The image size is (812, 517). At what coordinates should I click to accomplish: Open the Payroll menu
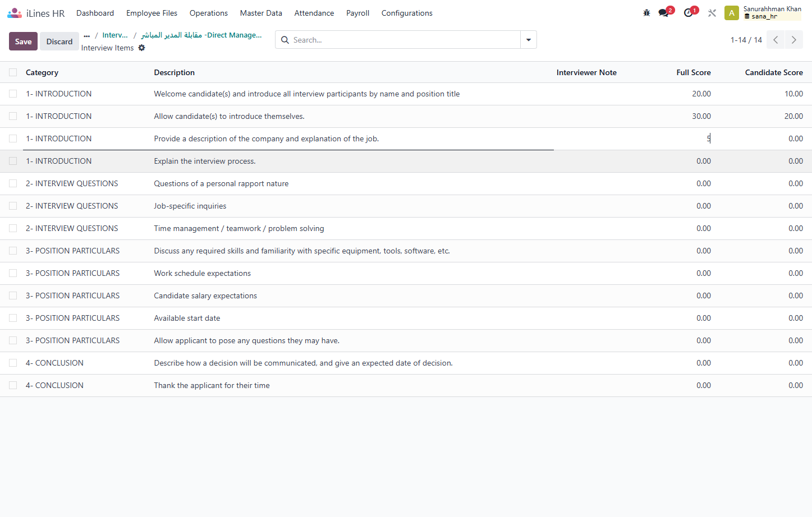[x=357, y=13]
